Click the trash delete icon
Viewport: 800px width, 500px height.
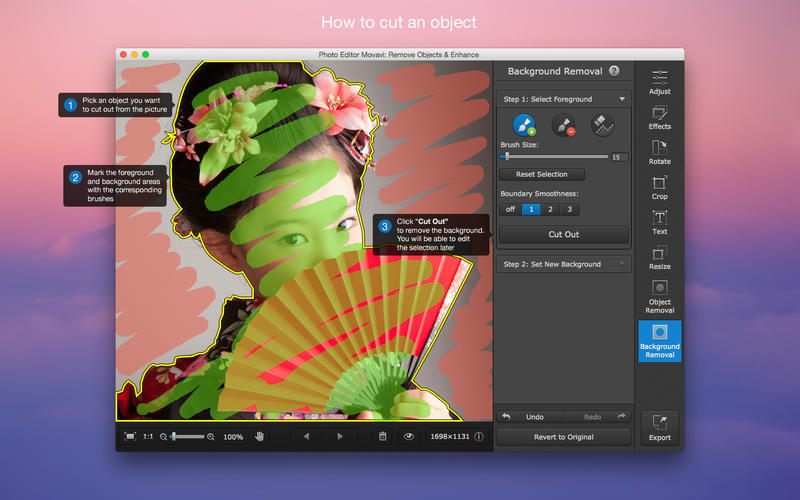[382, 436]
